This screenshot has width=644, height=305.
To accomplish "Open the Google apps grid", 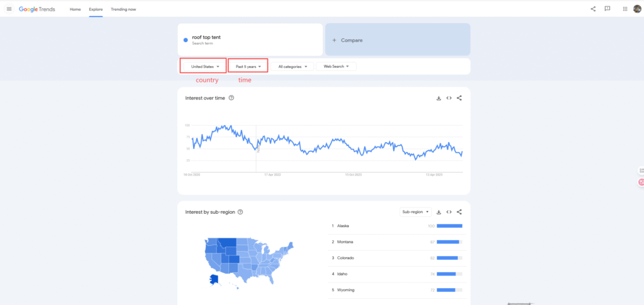I will coord(625,9).
